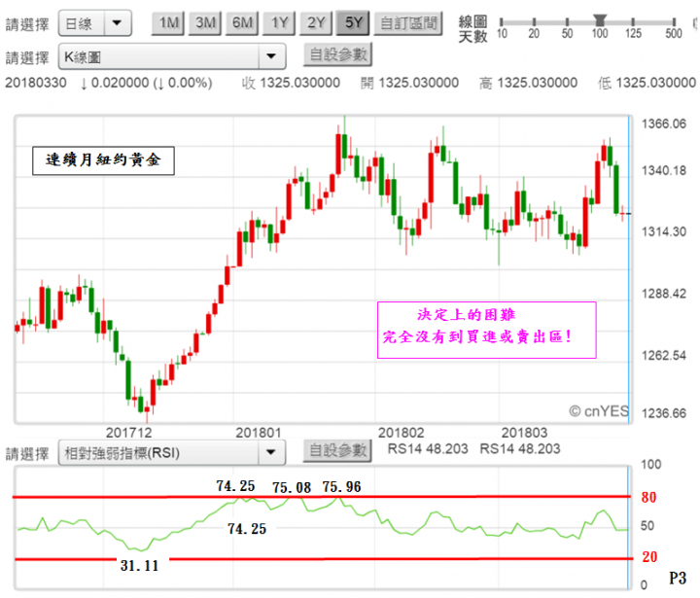
Task: Set days slider to the 125 mark
Action: pyautogui.click(x=633, y=22)
